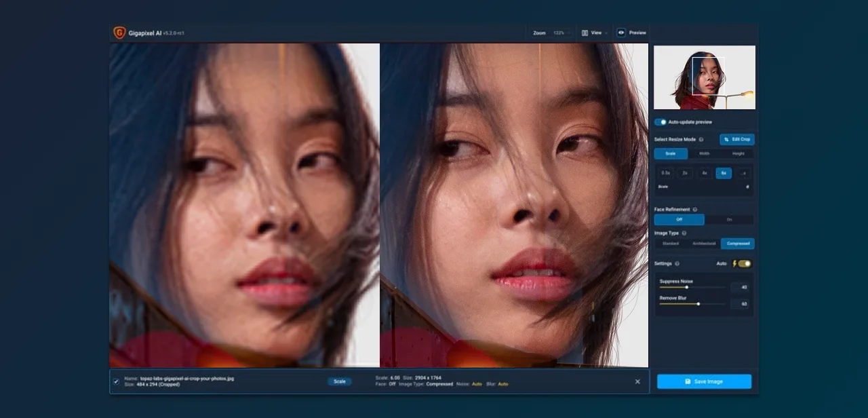
Task: Click the Suppress Noise slider handle
Action: 687,287
